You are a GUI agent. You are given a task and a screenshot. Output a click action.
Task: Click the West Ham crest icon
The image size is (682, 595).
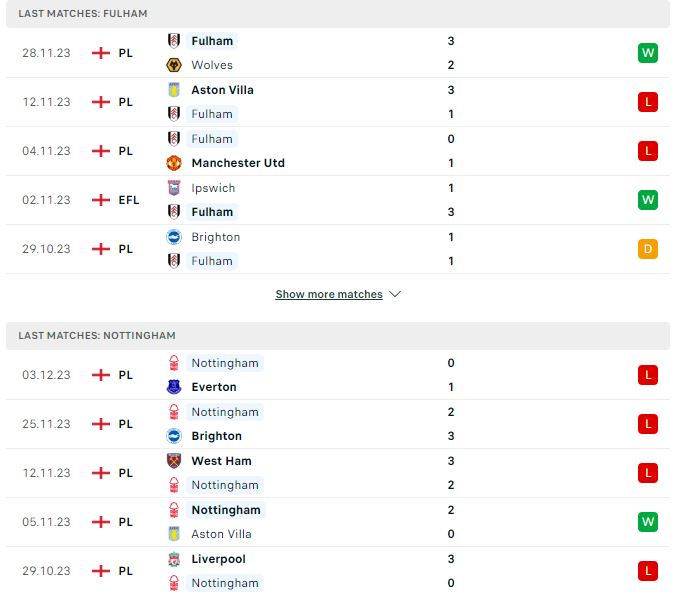tap(174, 461)
